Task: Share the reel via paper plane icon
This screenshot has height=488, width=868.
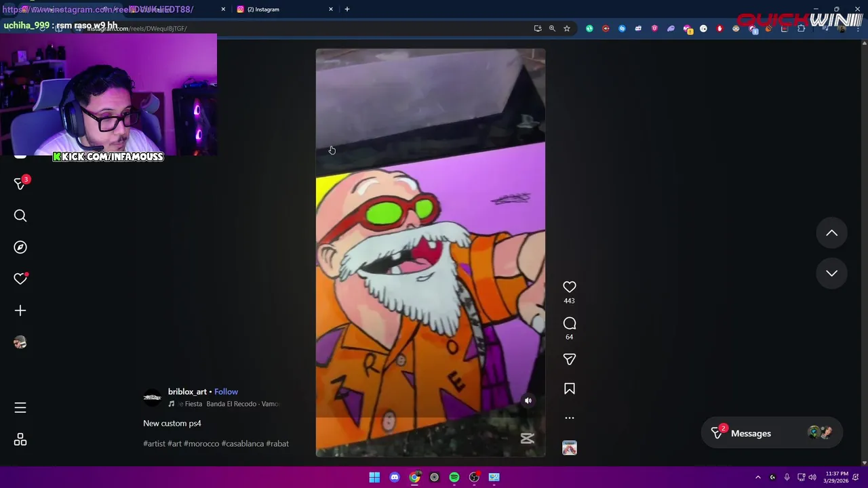Action: tap(570, 359)
